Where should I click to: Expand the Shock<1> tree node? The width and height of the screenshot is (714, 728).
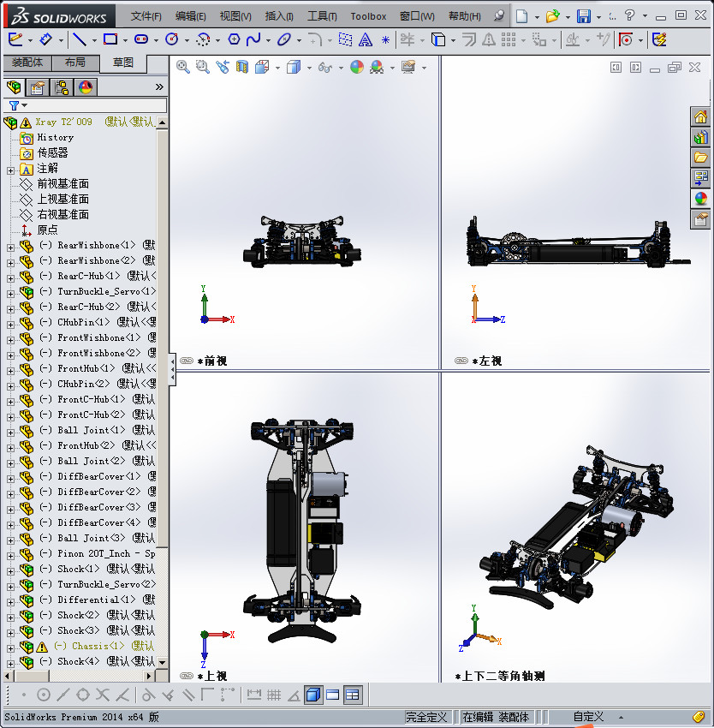pyautogui.click(x=10, y=571)
